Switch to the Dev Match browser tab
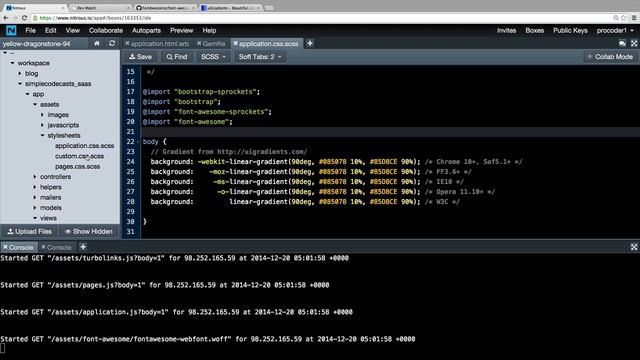640x360 pixels. point(100,8)
